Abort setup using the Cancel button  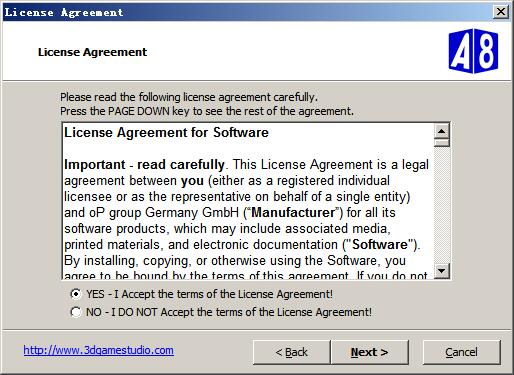pyautogui.click(x=461, y=352)
